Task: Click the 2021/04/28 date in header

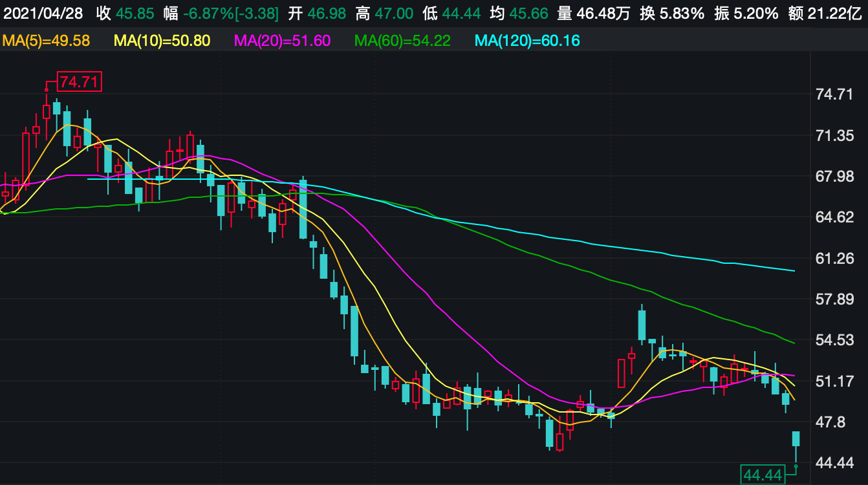Action: point(43,13)
